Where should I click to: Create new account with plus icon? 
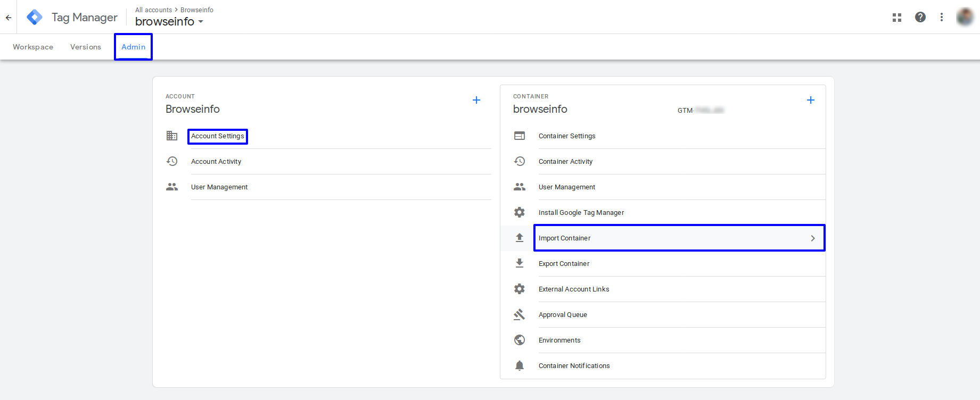pos(476,100)
